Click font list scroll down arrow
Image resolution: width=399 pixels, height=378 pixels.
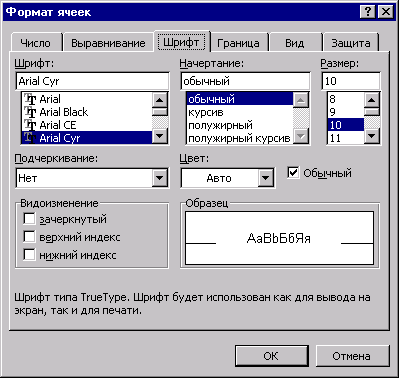pyautogui.click(x=160, y=136)
